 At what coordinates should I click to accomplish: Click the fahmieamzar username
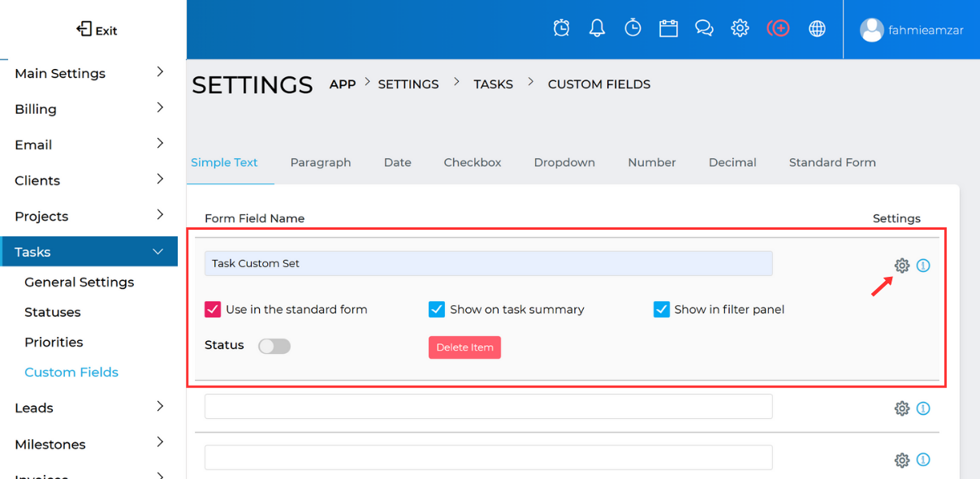(x=926, y=30)
